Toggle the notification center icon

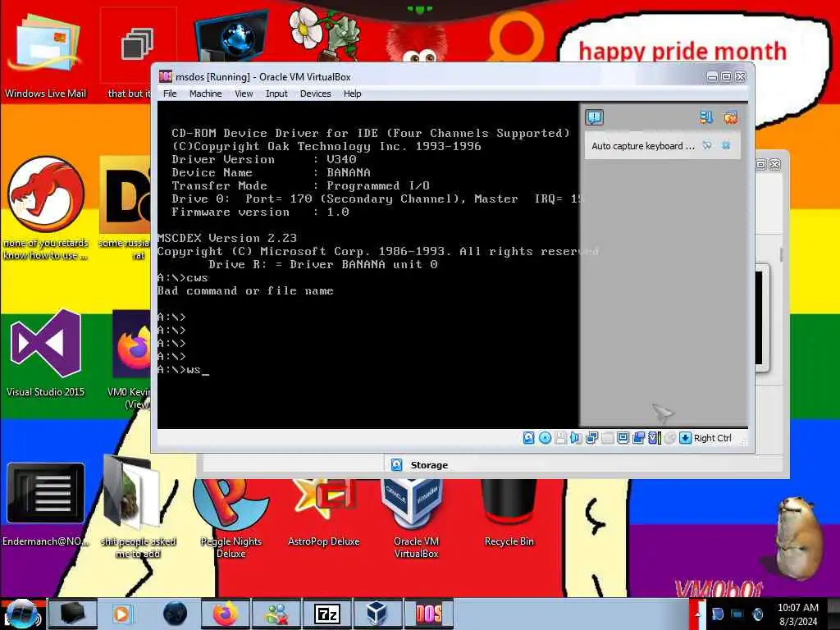pos(594,117)
